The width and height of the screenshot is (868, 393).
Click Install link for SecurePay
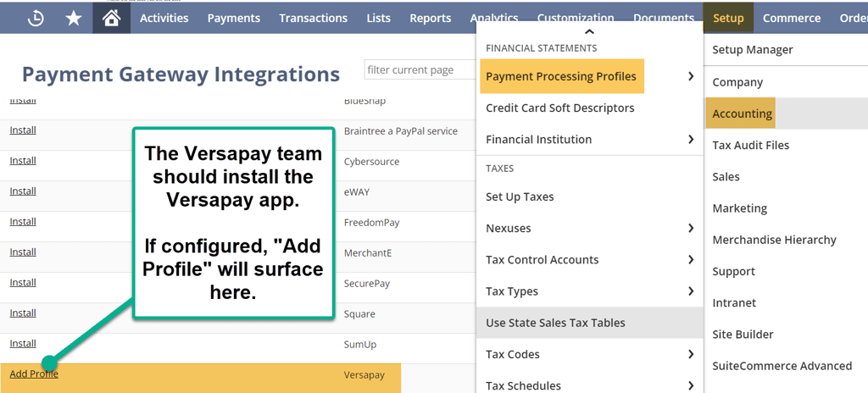pyautogui.click(x=23, y=282)
